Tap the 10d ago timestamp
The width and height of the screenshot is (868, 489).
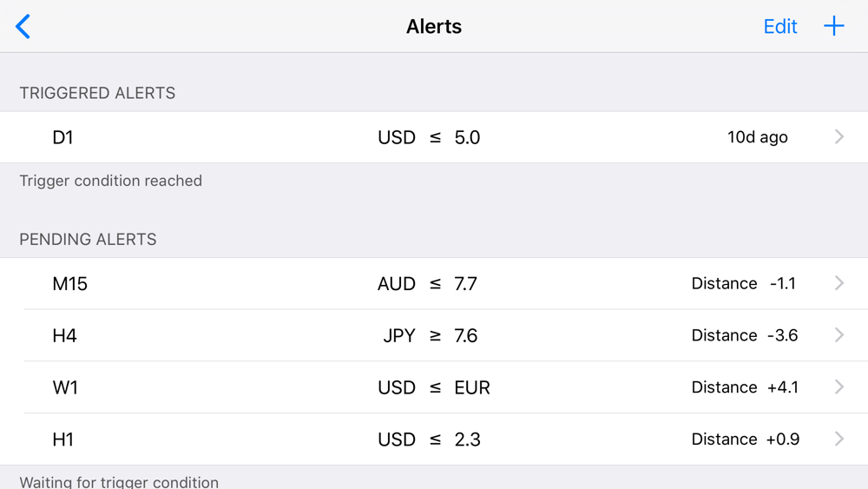pyautogui.click(x=757, y=137)
